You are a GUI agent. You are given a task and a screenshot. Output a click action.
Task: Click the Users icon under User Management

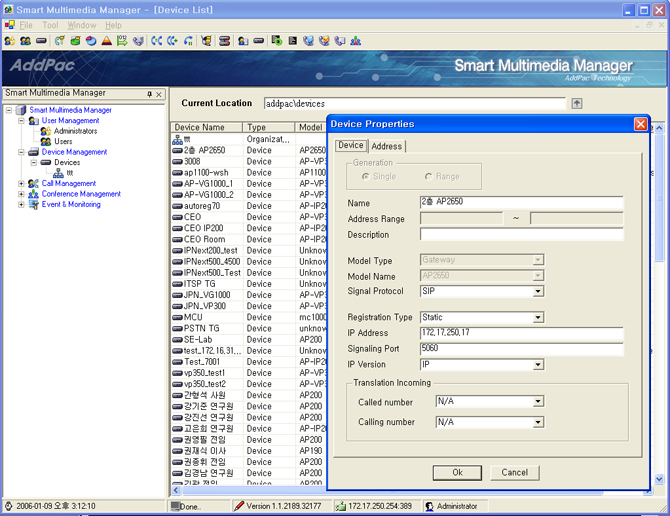tap(45, 142)
